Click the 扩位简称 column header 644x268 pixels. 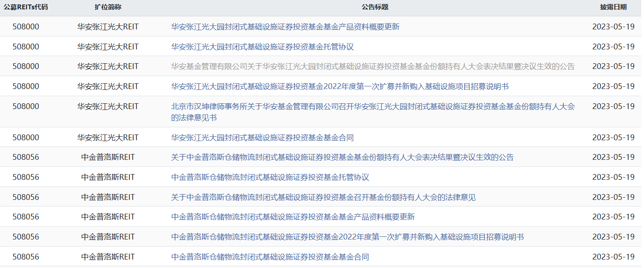tap(108, 7)
